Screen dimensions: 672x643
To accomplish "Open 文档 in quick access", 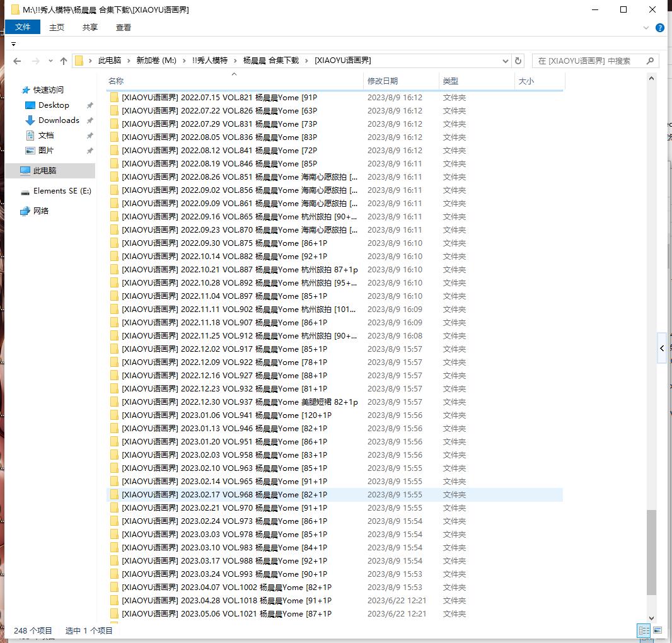I will point(46,136).
